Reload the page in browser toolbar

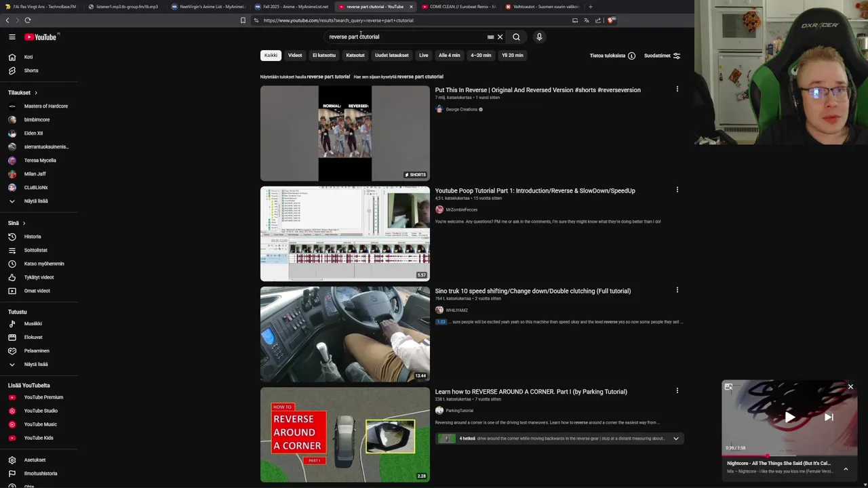tap(28, 20)
